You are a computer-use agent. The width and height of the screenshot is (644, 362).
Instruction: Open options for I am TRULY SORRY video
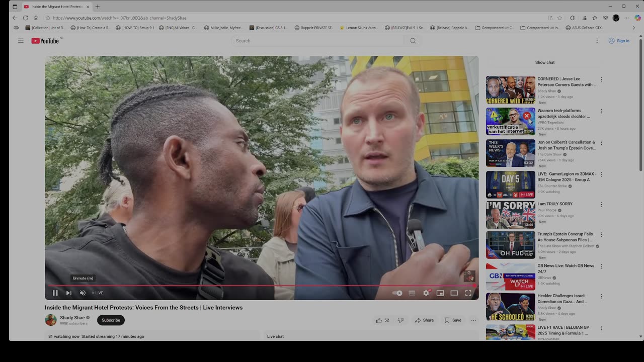(x=601, y=205)
